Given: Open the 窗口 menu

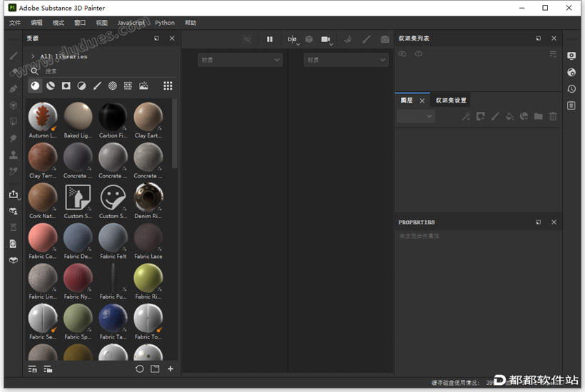Looking at the screenshot, I should [x=80, y=23].
